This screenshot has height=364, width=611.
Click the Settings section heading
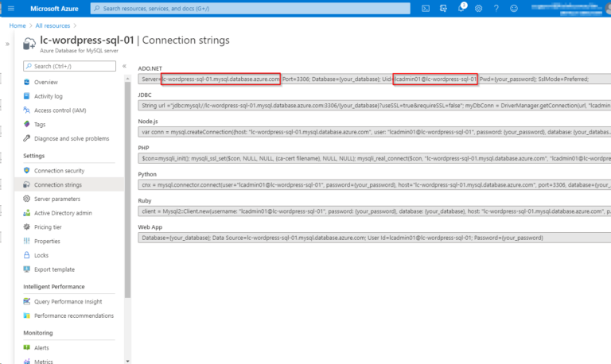(34, 156)
